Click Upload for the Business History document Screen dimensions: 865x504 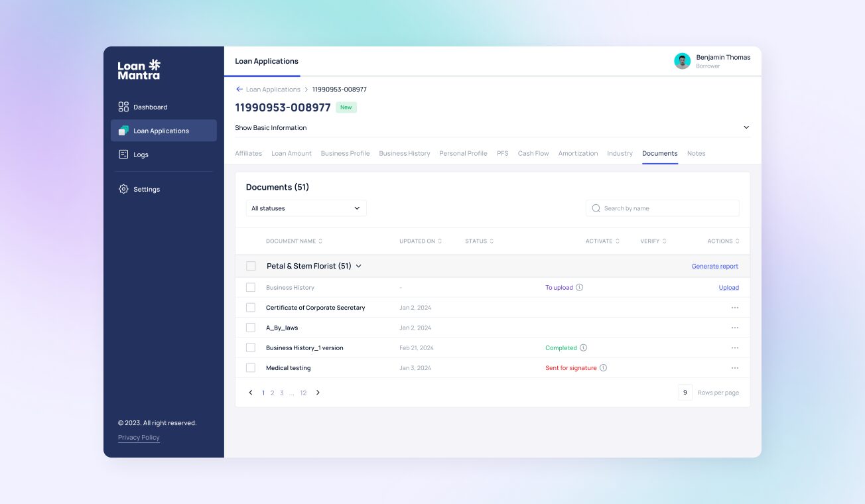[x=728, y=287]
